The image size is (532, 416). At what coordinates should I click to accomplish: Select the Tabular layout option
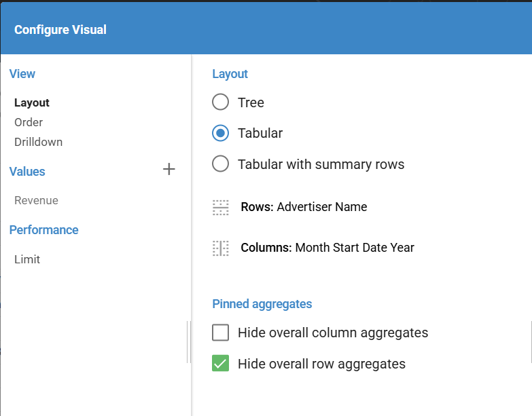pos(220,133)
